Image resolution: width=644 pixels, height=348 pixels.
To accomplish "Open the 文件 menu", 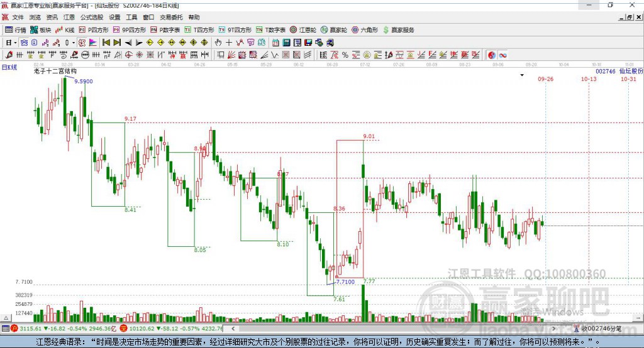I will tap(18, 17).
